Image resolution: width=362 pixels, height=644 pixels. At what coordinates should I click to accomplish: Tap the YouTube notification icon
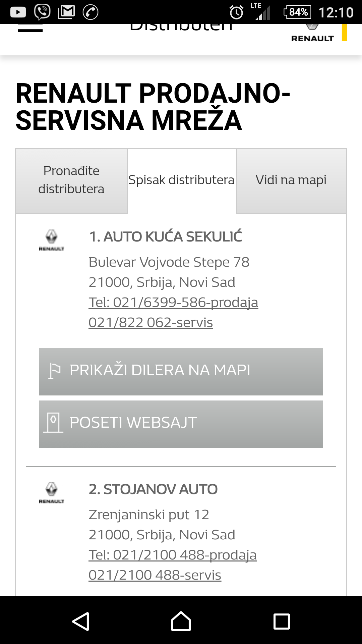pos(18,12)
